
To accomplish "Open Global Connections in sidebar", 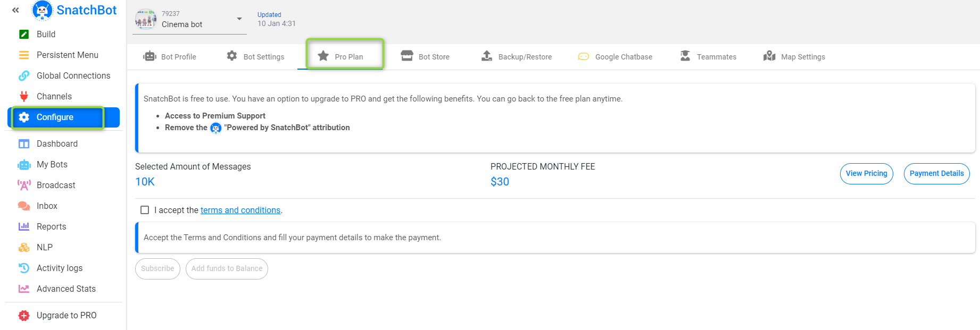I will [x=64, y=75].
